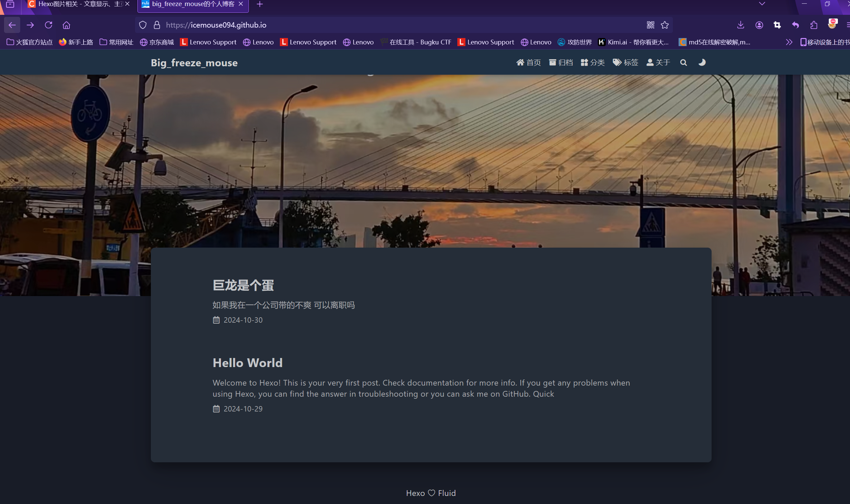Open the Hello World post

(248, 363)
